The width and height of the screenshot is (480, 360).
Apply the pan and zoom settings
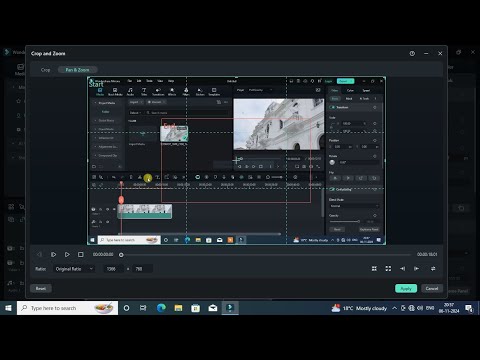(x=406, y=288)
